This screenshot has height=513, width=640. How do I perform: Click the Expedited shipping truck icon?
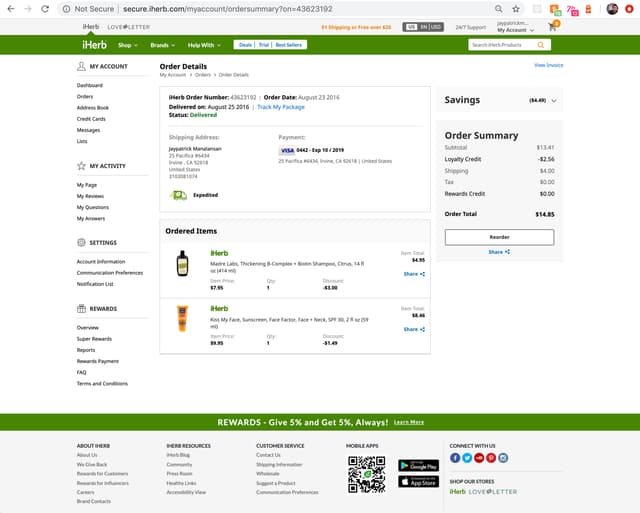point(178,195)
